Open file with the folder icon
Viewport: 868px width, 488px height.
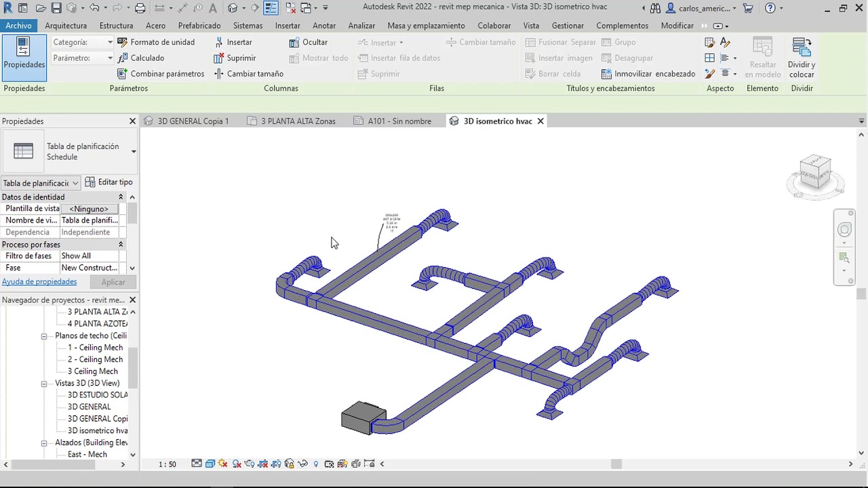click(41, 8)
